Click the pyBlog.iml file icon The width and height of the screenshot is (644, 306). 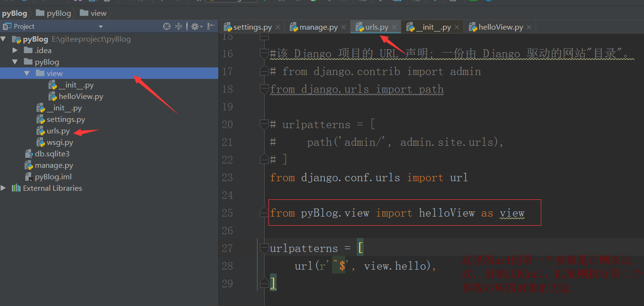click(x=29, y=176)
